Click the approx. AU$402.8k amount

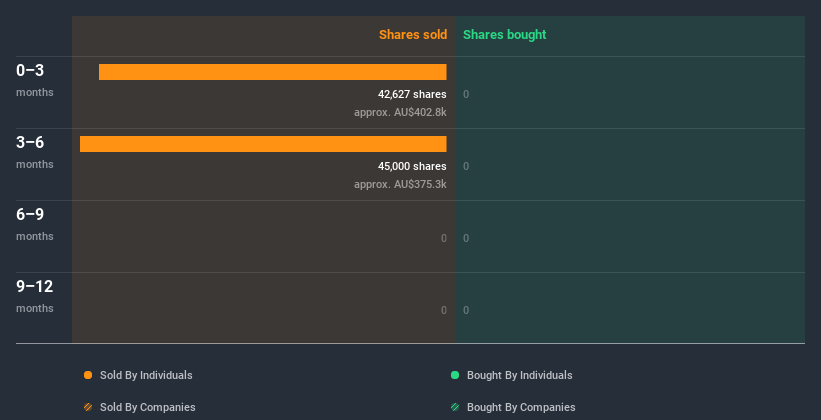(400, 112)
